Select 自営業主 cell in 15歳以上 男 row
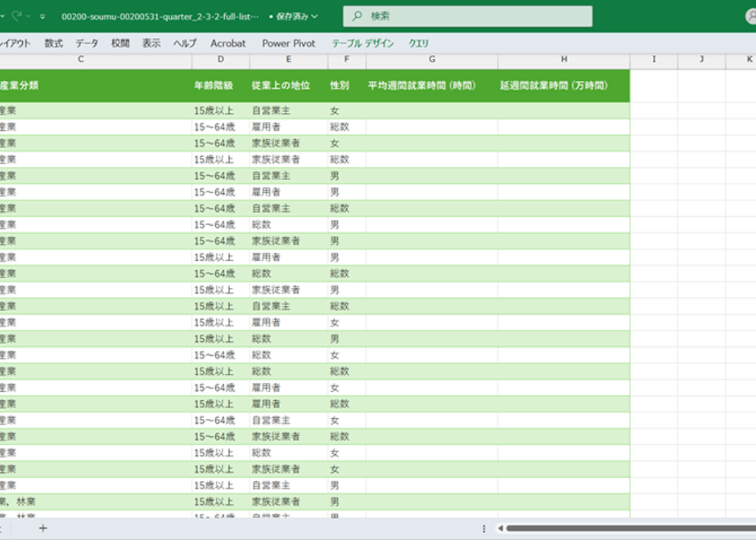Screen dimensions: 756x540 [288, 485]
